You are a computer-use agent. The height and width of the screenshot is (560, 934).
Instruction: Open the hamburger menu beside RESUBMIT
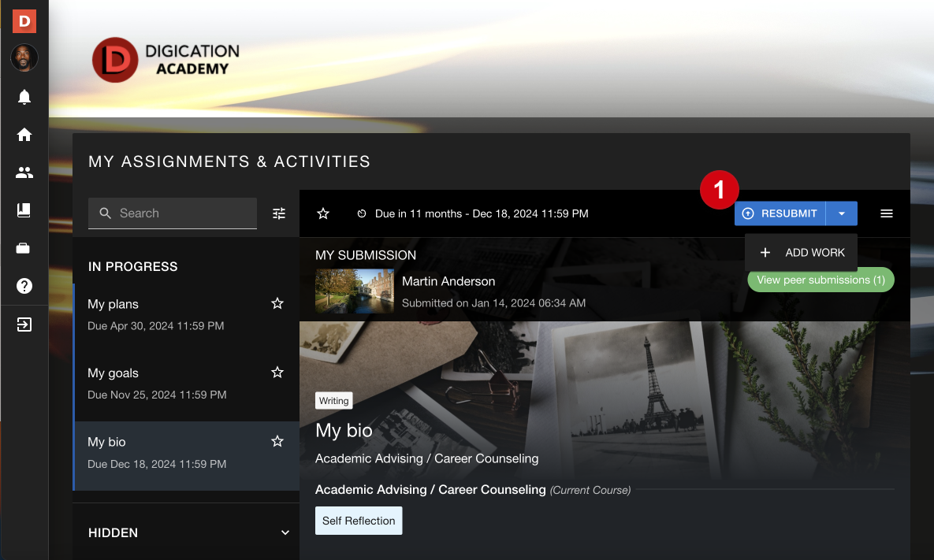pos(886,213)
